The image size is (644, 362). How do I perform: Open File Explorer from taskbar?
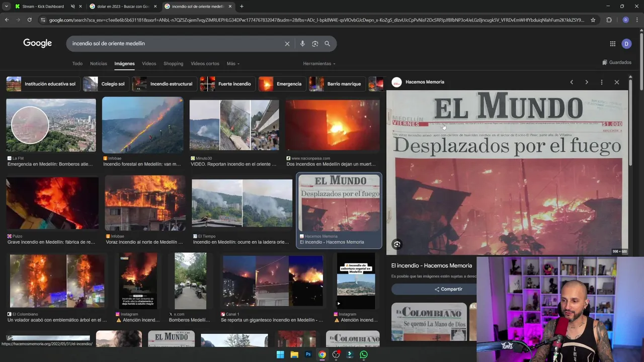[x=294, y=354]
